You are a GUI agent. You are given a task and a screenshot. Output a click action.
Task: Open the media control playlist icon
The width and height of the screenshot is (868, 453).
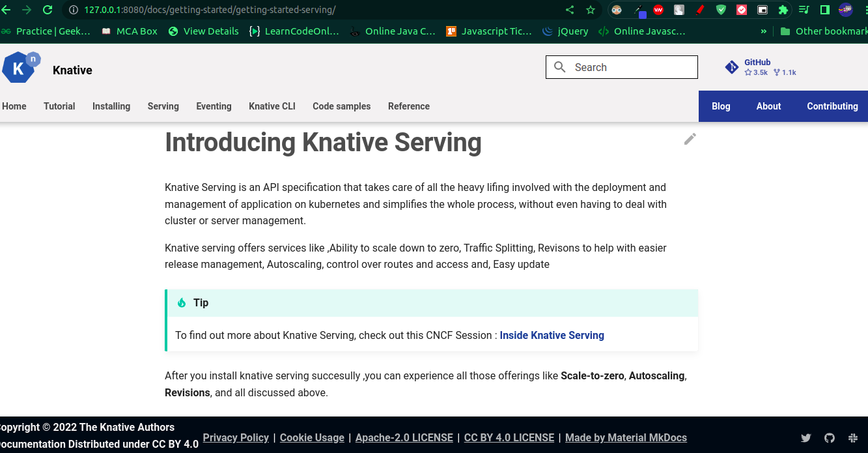(x=804, y=10)
